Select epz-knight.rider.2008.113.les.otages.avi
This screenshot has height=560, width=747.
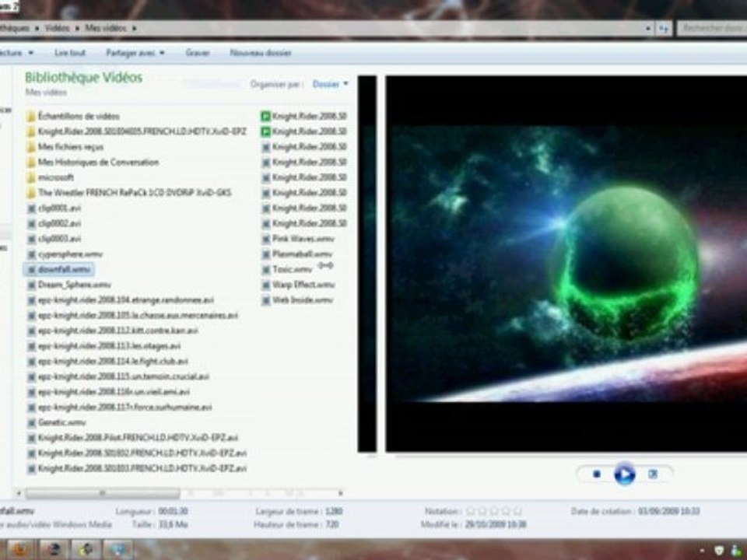tap(109, 345)
